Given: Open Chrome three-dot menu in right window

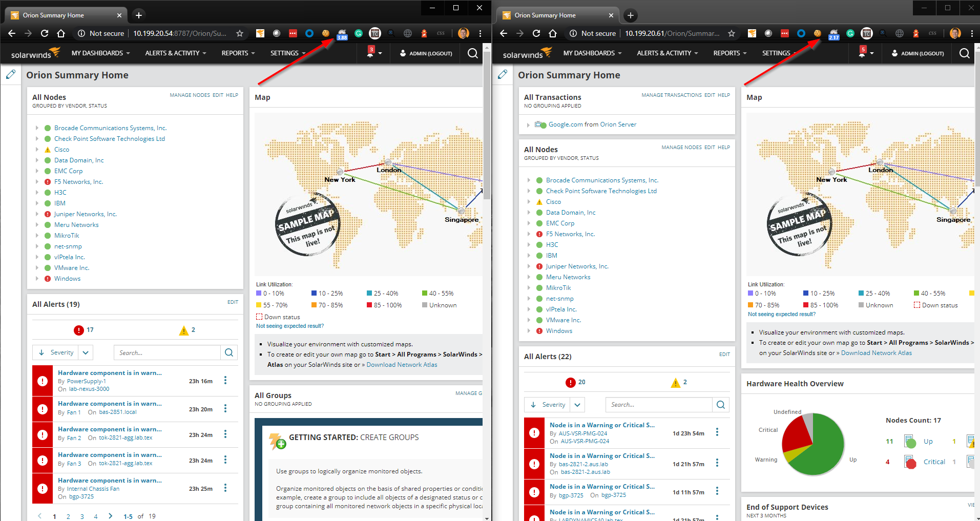Looking at the screenshot, I should [972, 33].
